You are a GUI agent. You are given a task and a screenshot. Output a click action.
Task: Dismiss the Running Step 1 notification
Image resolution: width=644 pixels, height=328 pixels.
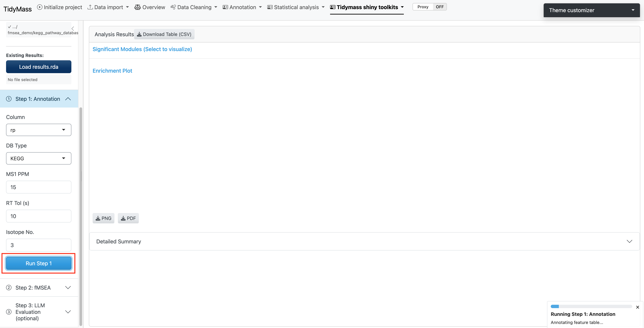pos(637,307)
